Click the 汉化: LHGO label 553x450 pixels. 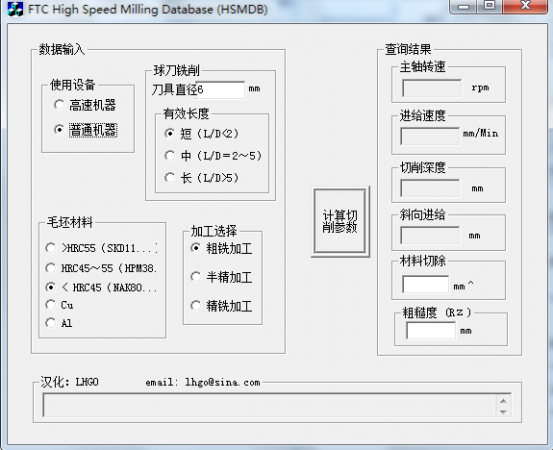click(69, 382)
